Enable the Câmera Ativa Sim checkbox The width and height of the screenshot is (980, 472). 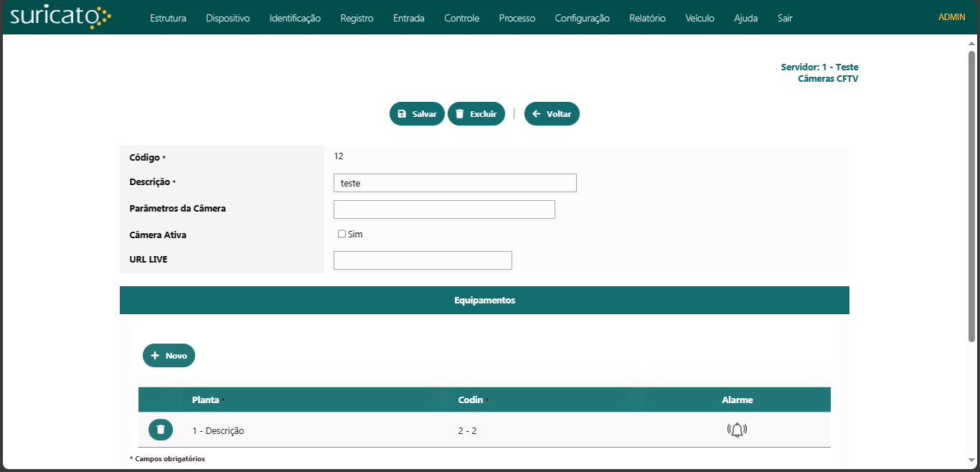(x=341, y=234)
